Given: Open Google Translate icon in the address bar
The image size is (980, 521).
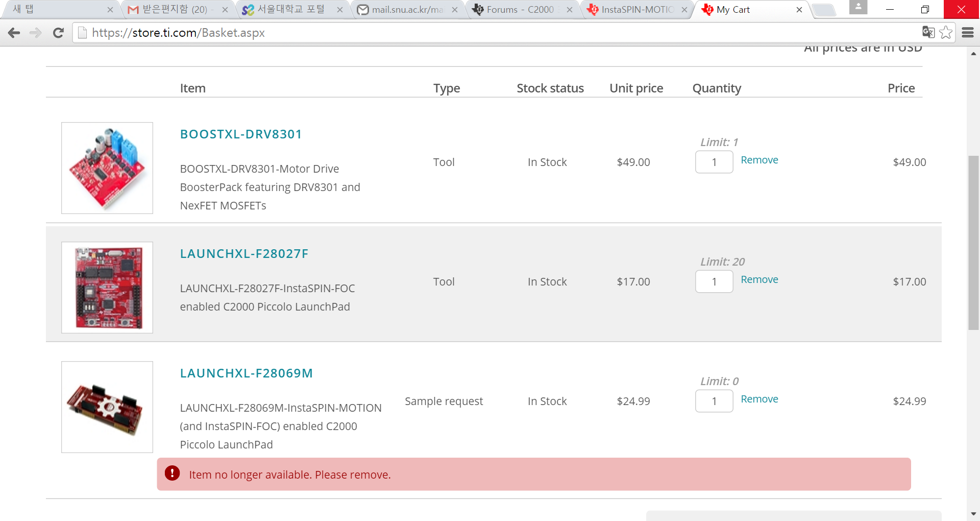Looking at the screenshot, I should (928, 32).
